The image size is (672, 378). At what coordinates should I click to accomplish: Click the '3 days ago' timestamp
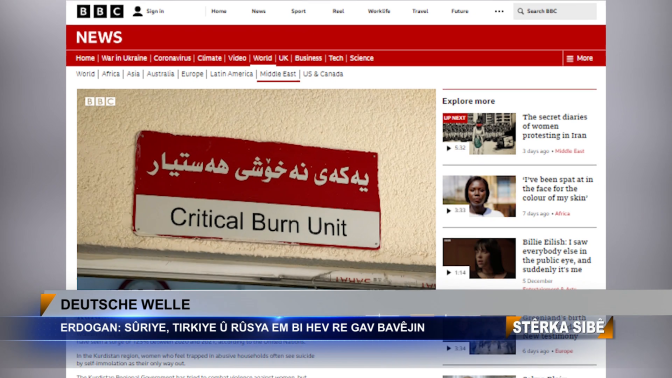[536, 151]
